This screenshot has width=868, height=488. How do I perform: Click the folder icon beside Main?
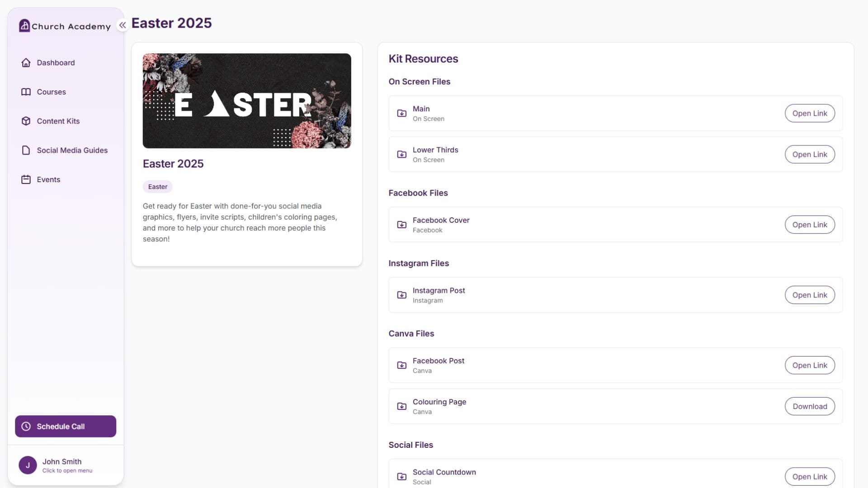click(x=401, y=113)
